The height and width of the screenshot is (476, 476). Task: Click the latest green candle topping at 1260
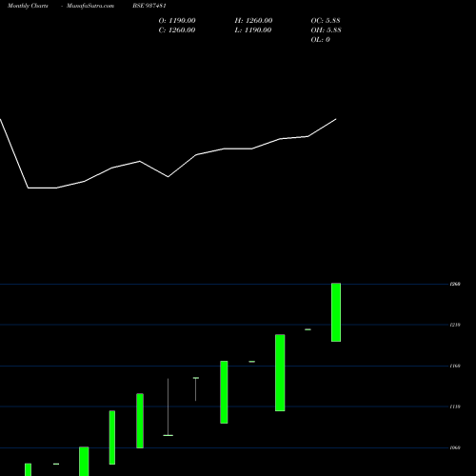click(336, 312)
